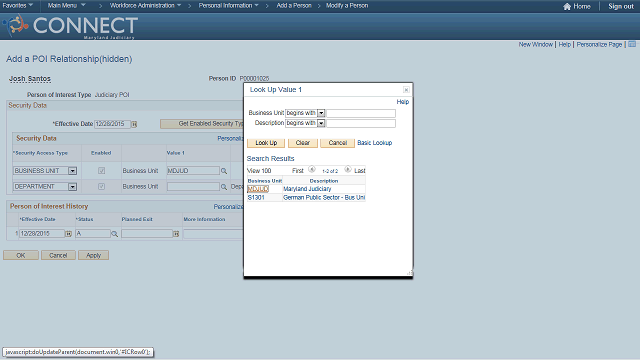640x360 pixels.
Task: Show next results arrow in Search Results
Action: tap(348, 169)
